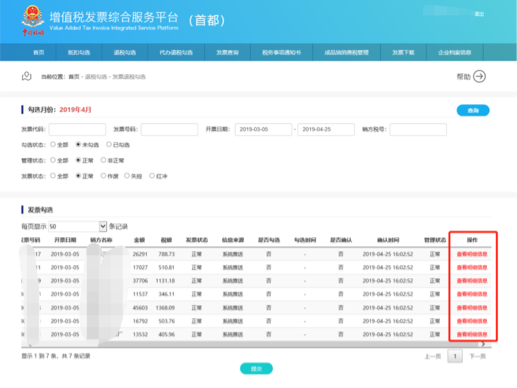This screenshot has height=388, width=517.
Task: Click page number 1 button
Action: tap(455, 356)
